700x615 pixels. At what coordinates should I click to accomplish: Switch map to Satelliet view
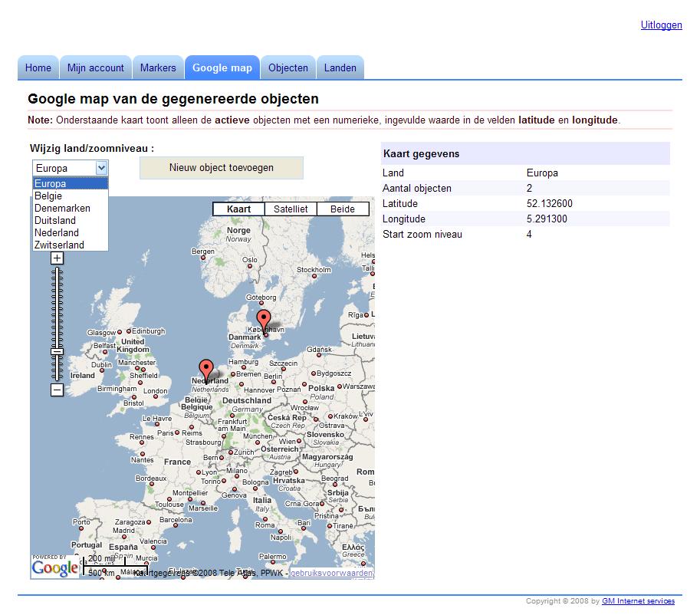click(x=291, y=209)
